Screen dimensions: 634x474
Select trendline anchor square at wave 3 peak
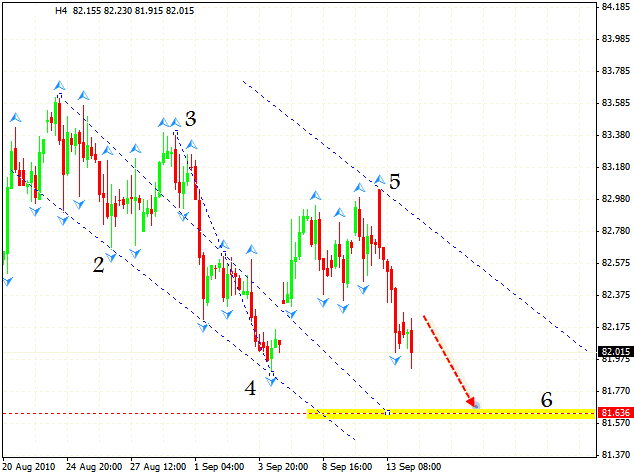click(176, 132)
